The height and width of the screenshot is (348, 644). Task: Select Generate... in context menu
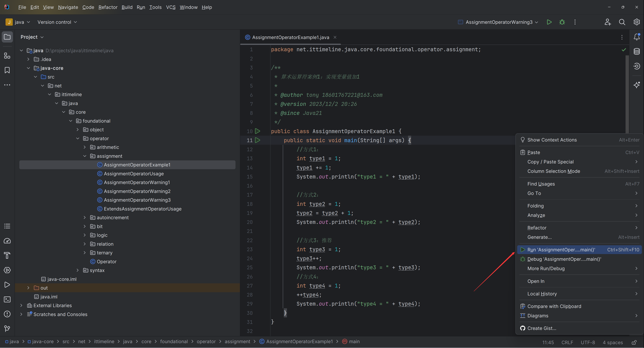click(x=579, y=237)
